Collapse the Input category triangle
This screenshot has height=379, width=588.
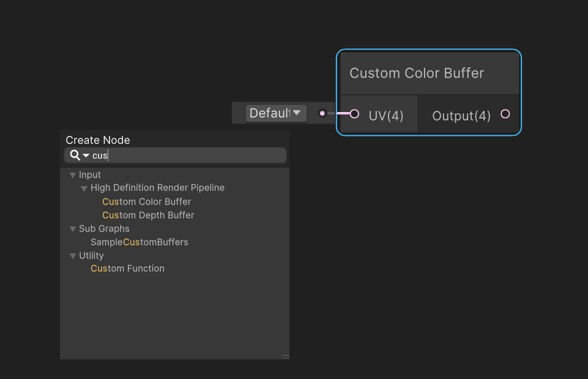pos(73,175)
